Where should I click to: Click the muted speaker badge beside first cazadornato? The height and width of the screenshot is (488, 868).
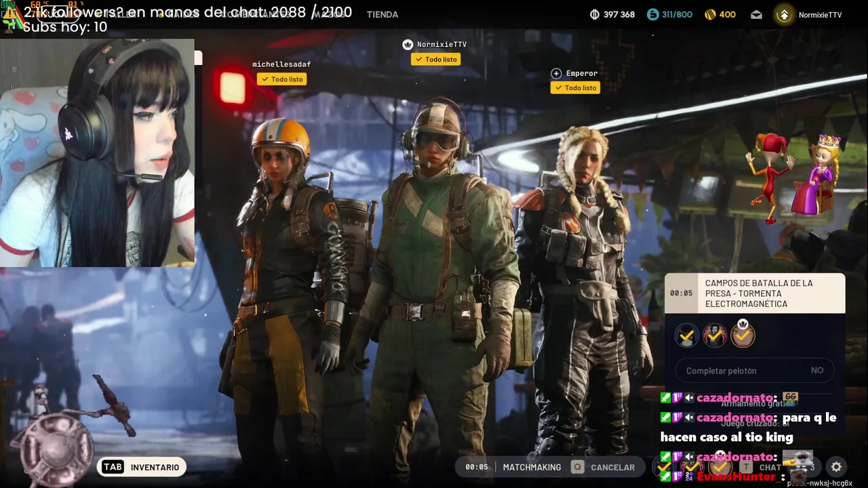tap(689, 398)
